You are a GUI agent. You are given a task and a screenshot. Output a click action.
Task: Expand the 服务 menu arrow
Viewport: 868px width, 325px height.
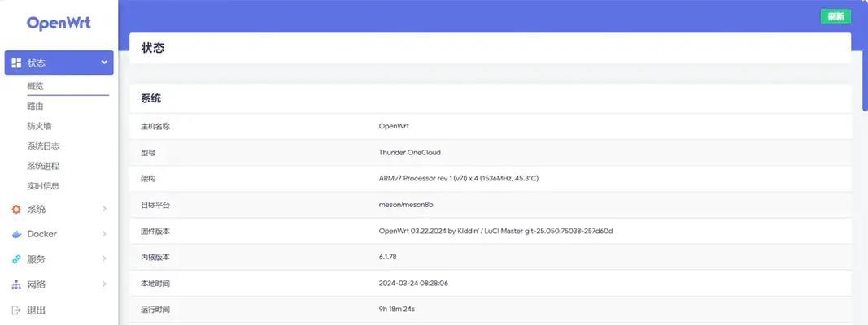[104, 258]
